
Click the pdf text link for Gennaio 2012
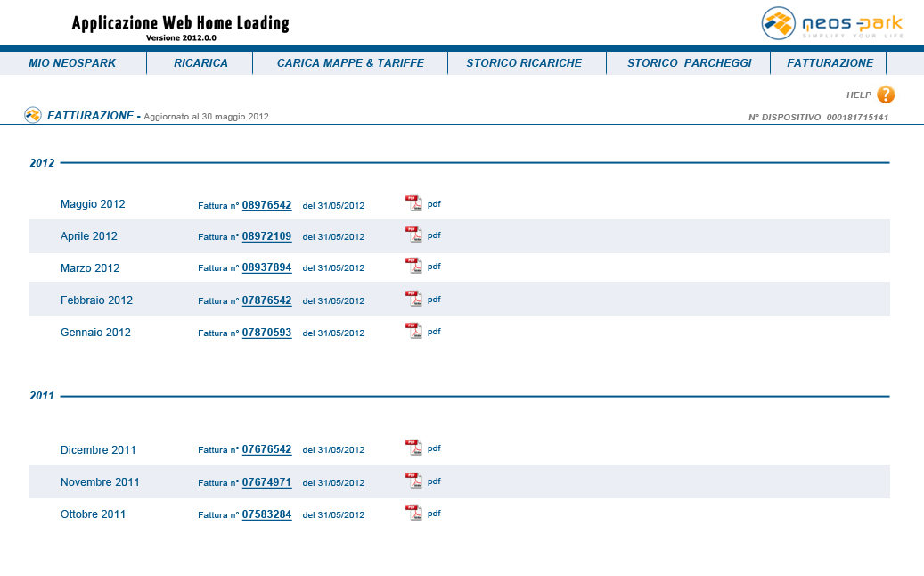tap(434, 332)
